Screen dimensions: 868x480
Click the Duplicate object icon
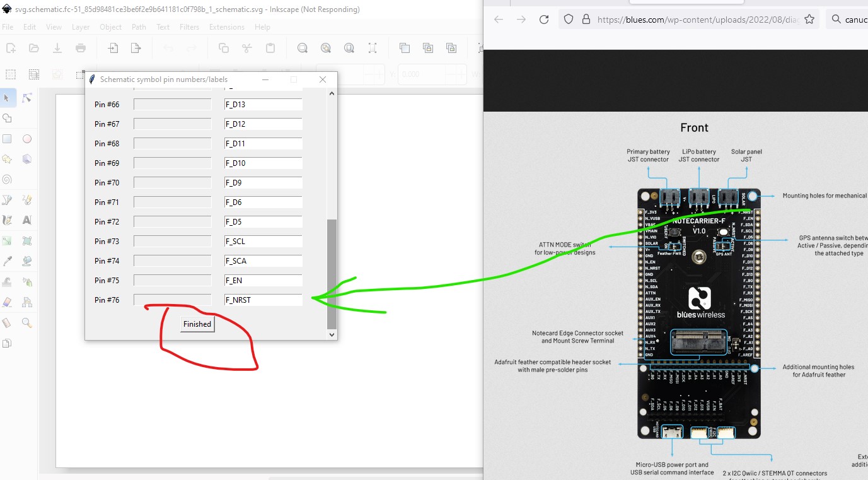pyautogui.click(x=405, y=48)
